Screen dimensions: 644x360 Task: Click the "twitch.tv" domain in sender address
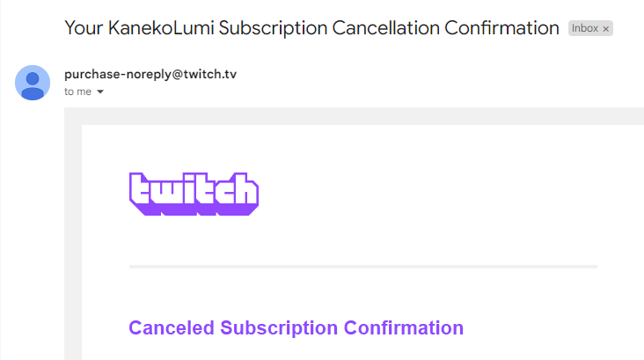[x=211, y=74]
